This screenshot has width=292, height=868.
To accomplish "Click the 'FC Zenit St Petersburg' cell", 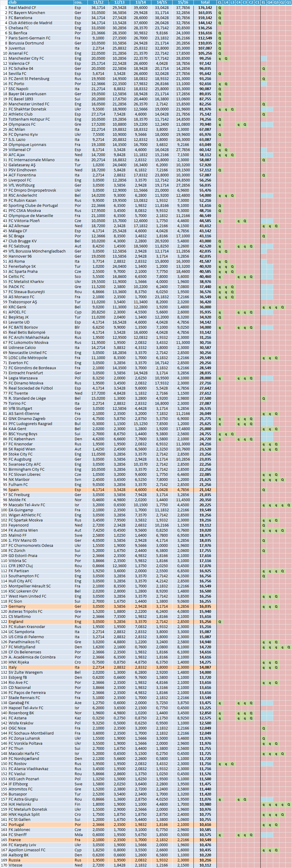I will click(x=41, y=79).
